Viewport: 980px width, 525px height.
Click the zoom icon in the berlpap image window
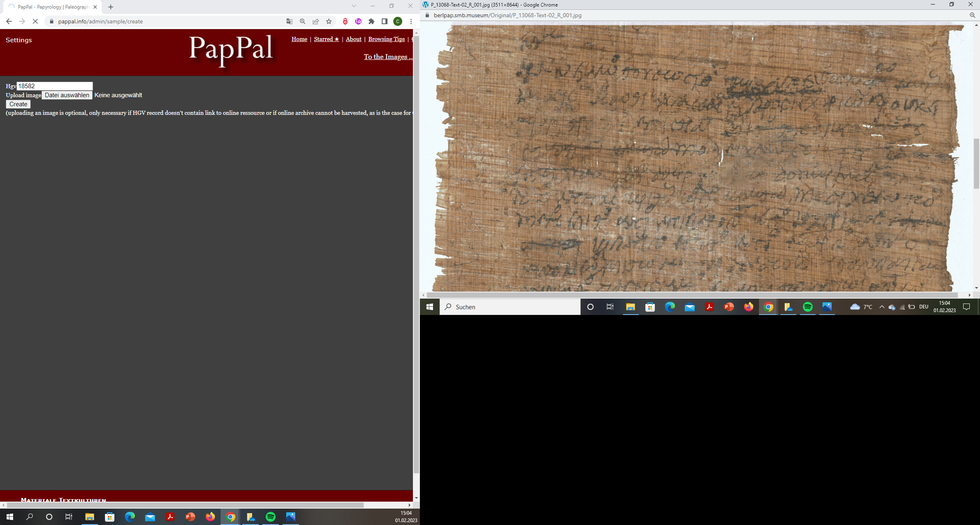coord(972,15)
